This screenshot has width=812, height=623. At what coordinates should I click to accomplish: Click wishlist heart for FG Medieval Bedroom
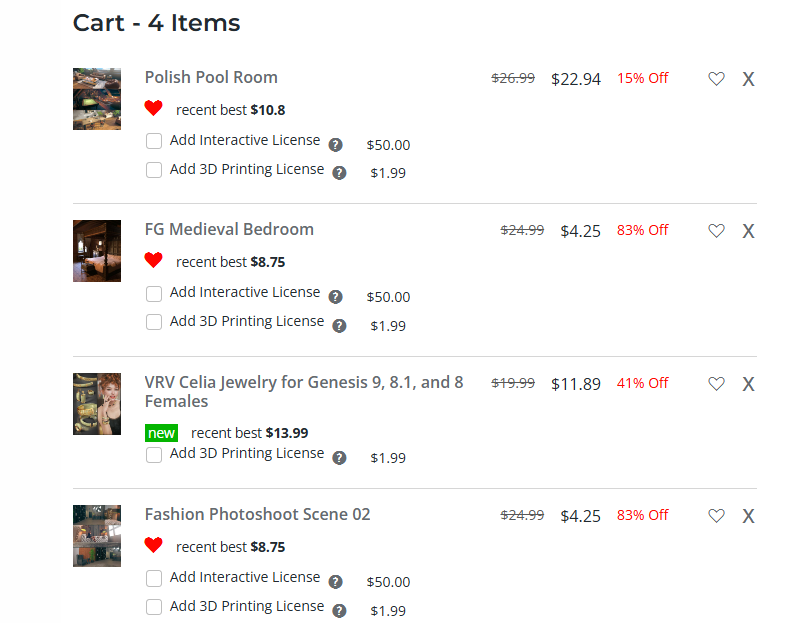716,231
